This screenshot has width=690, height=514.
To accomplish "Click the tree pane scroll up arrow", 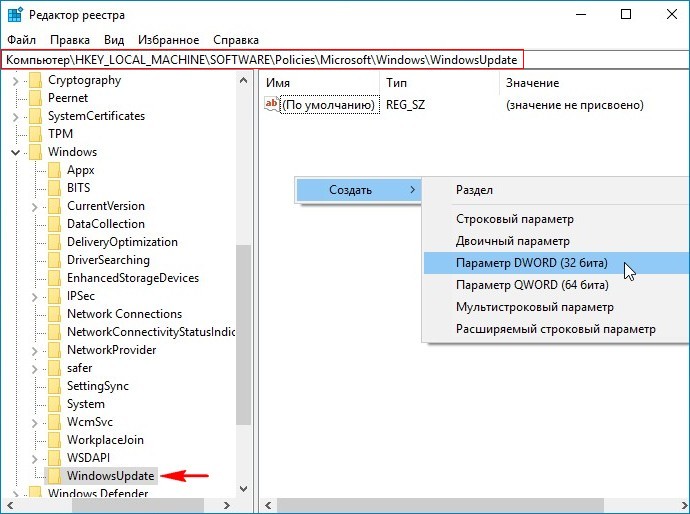I will click(x=243, y=80).
